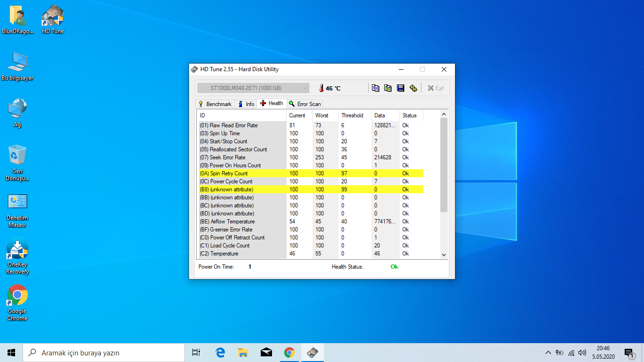This screenshot has width=644, height=362.
Task: Click the Threshold column header
Action: pos(352,115)
